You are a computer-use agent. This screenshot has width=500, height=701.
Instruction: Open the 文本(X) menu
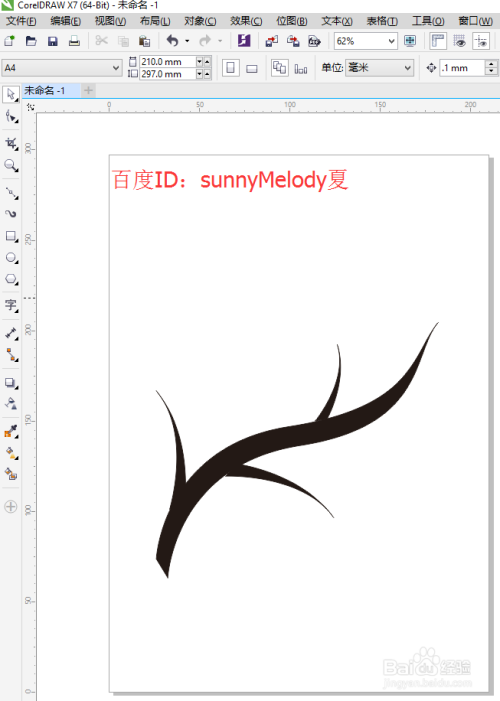tap(337, 21)
